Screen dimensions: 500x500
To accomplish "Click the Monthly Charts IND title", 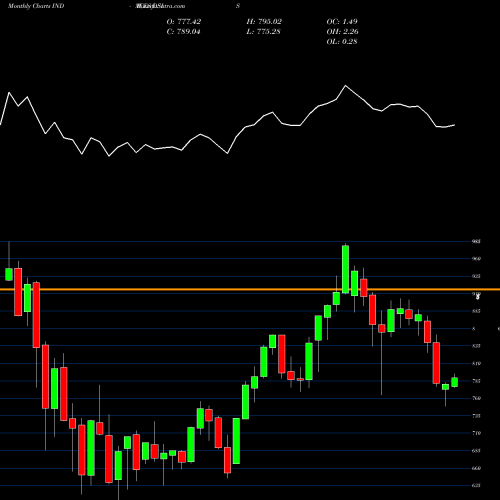I will click(36, 6).
